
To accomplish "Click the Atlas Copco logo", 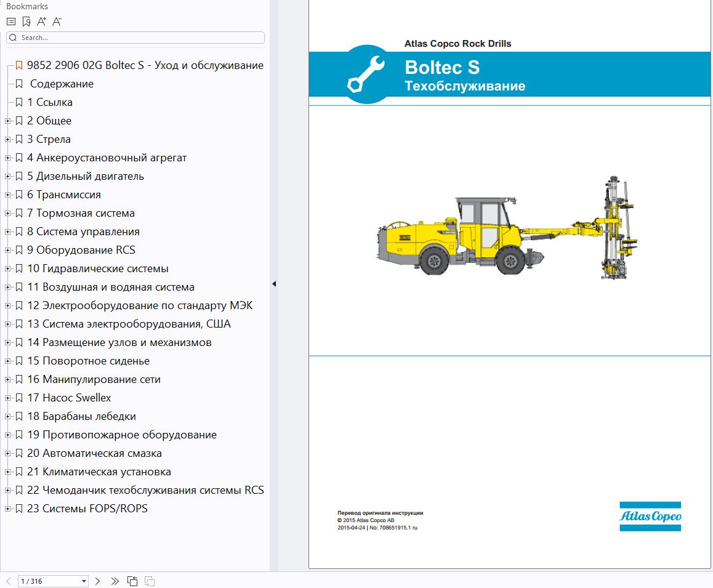I will [x=650, y=516].
